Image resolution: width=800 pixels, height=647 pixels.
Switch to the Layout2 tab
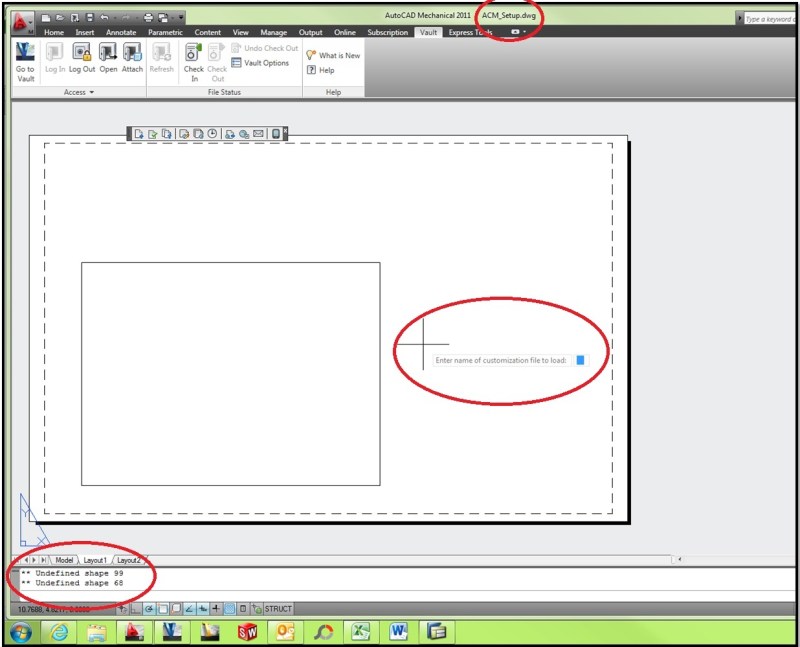coord(128,560)
